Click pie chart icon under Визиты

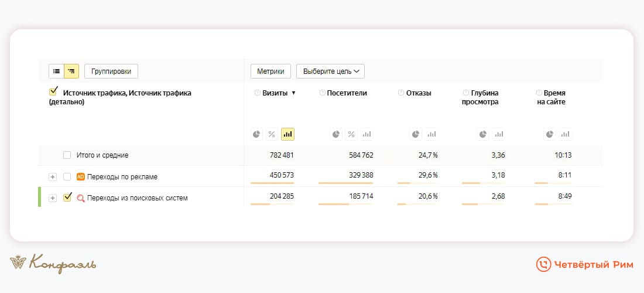(256, 134)
